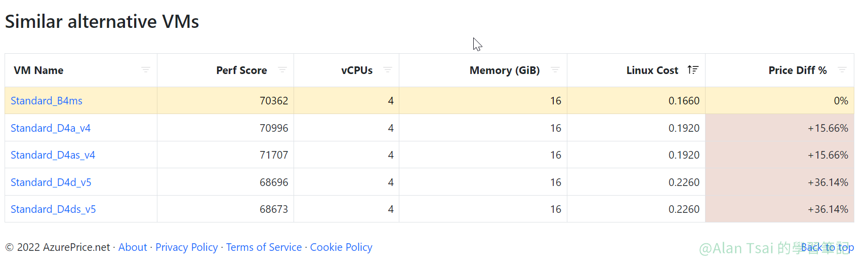Sort table by Perf Score header

click(241, 70)
